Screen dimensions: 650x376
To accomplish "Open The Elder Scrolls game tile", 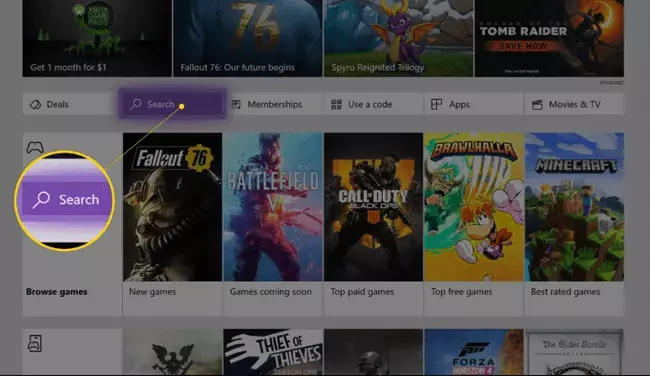I will point(574,352).
